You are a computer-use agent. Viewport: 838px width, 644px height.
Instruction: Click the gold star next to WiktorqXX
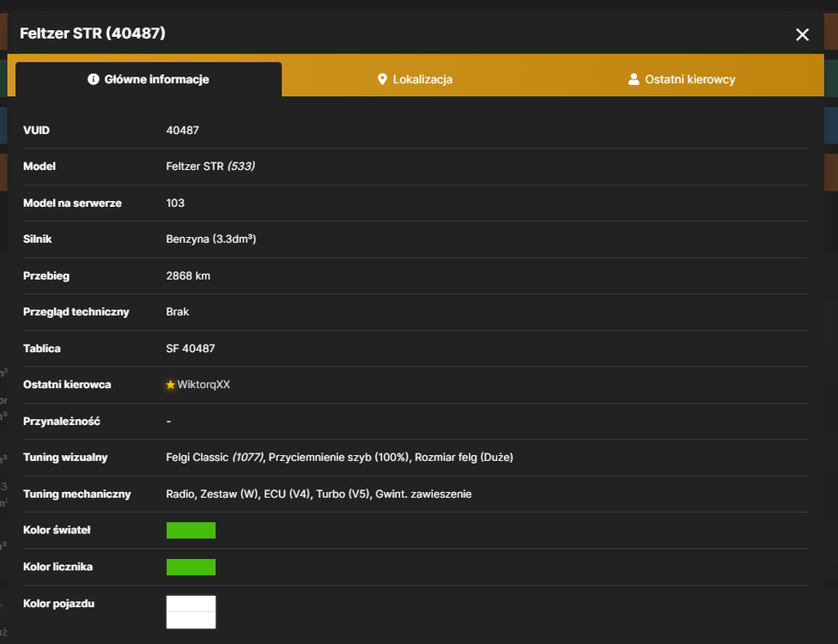[x=171, y=385]
